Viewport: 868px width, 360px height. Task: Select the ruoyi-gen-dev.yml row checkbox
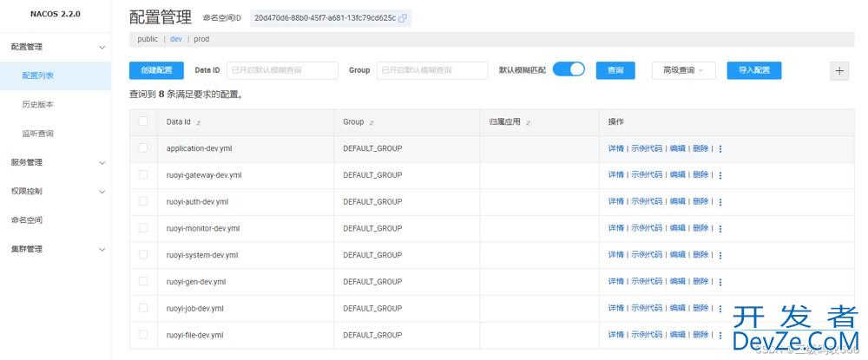[143, 281]
